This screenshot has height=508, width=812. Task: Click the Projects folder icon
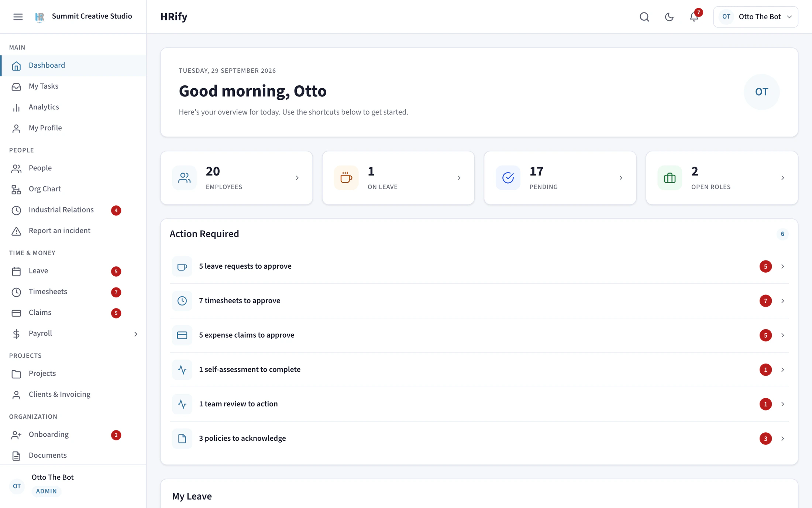(16, 374)
